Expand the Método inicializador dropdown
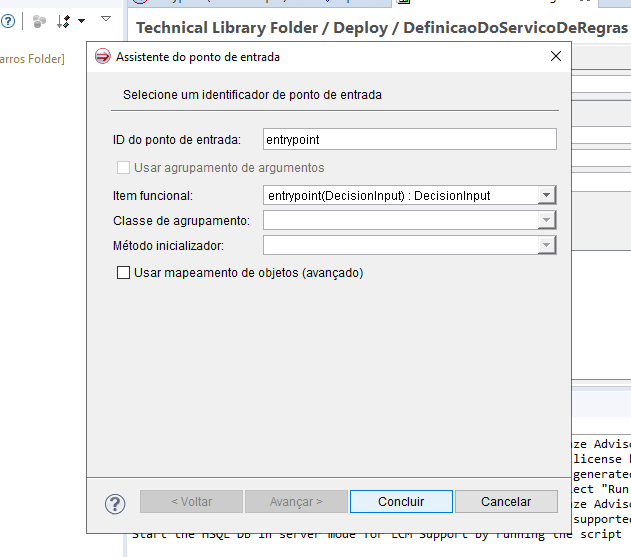631x557 pixels. click(546, 245)
